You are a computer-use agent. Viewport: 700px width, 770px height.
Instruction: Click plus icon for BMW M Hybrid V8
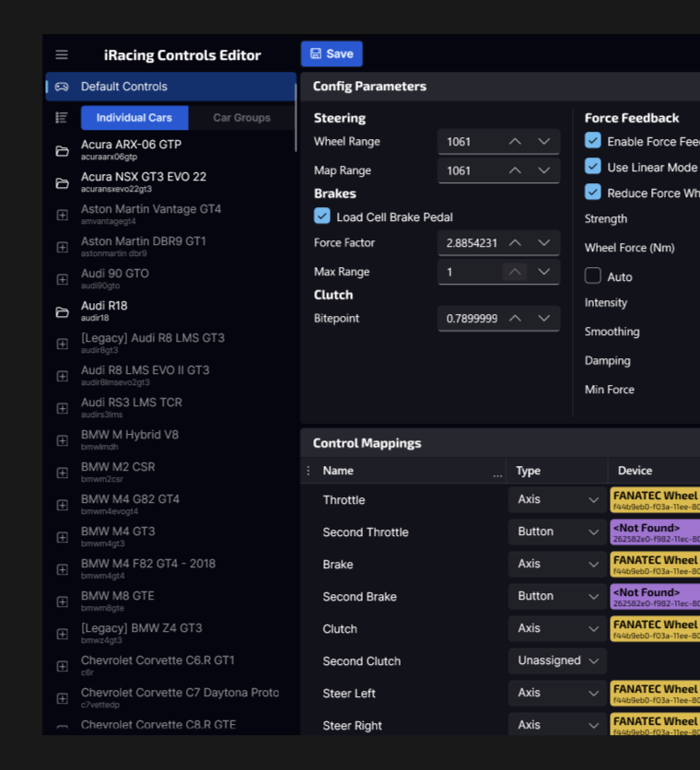62,440
